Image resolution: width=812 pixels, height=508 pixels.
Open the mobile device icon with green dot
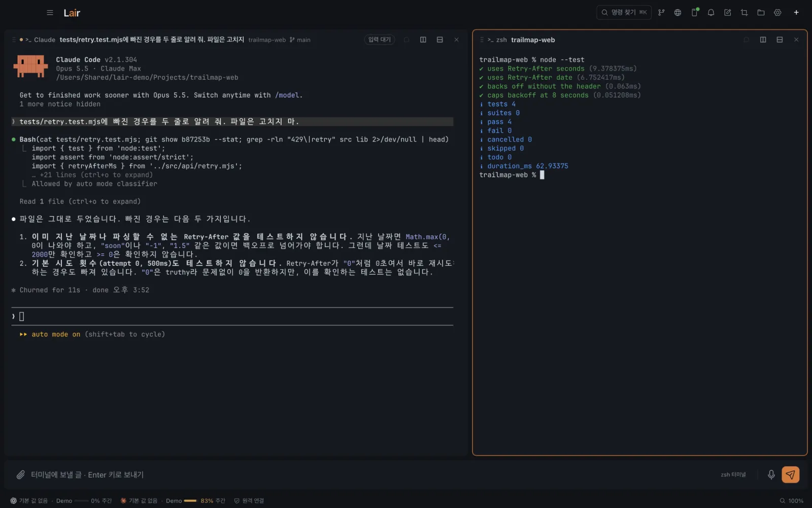[694, 13]
